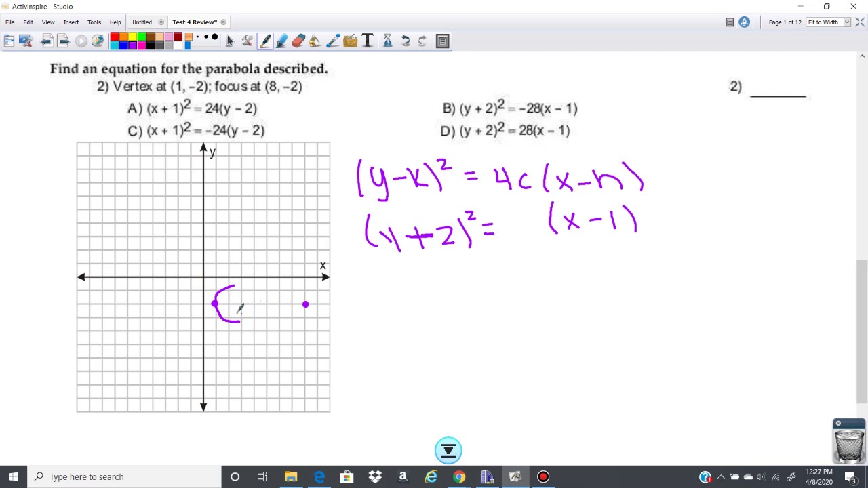Image resolution: width=868 pixels, height=488 pixels.
Task: Select the Pen tool
Action: coord(264,41)
